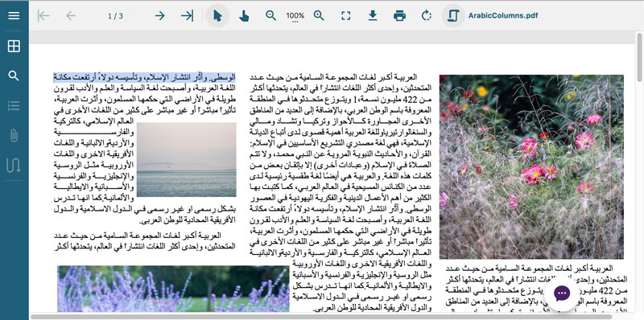
Task: Zoom in with plus magnifier
Action: pyautogui.click(x=319, y=15)
